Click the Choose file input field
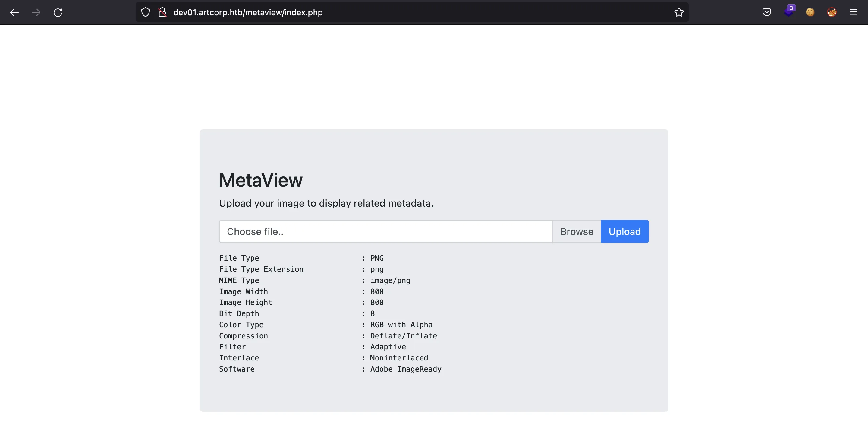868x435 pixels. tap(386, 231)
